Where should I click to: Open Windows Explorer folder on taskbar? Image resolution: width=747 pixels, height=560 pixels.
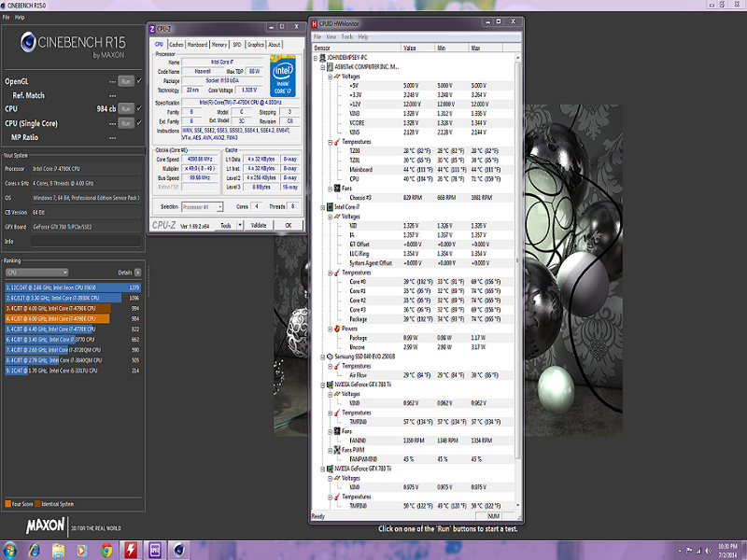[58, 551]
